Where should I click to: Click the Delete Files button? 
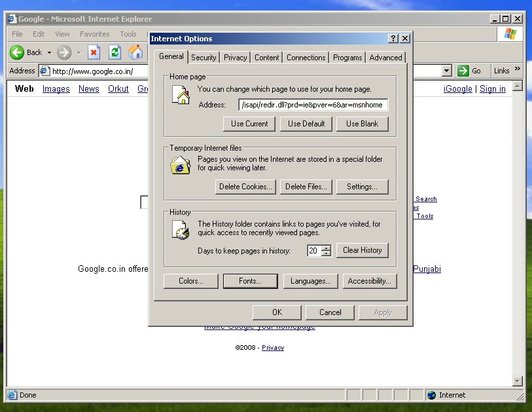point(306,187)
